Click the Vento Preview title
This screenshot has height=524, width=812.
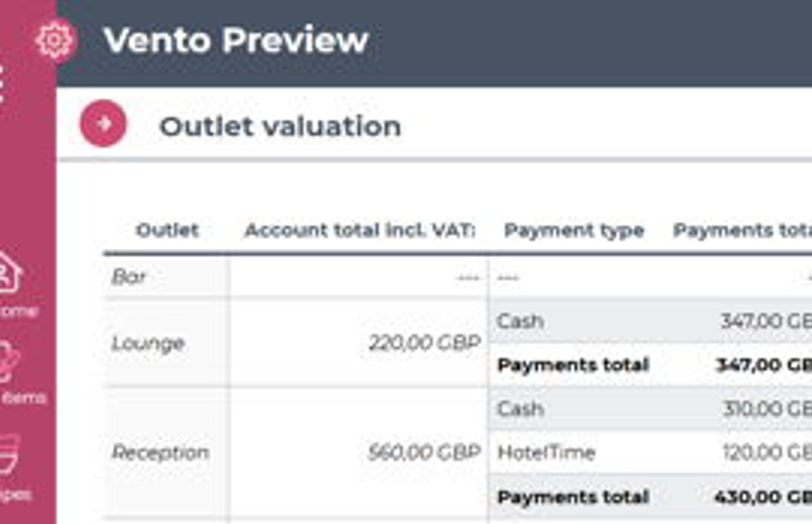pyautogui.click(x=235, y=40)
